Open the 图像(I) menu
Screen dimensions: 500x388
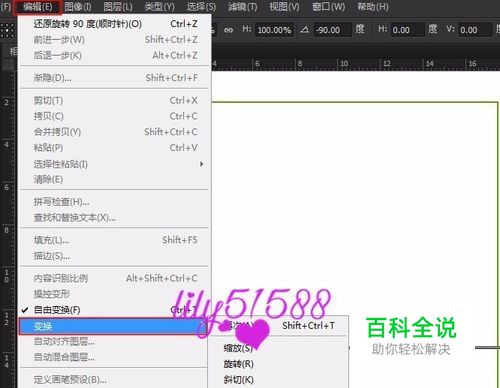[x=78, y=7]
